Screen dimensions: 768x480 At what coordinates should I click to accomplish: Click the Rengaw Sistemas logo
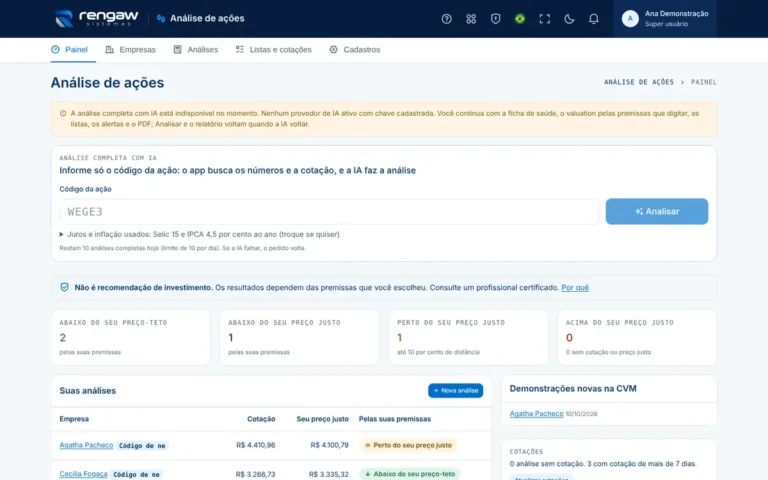pos(96,19)
